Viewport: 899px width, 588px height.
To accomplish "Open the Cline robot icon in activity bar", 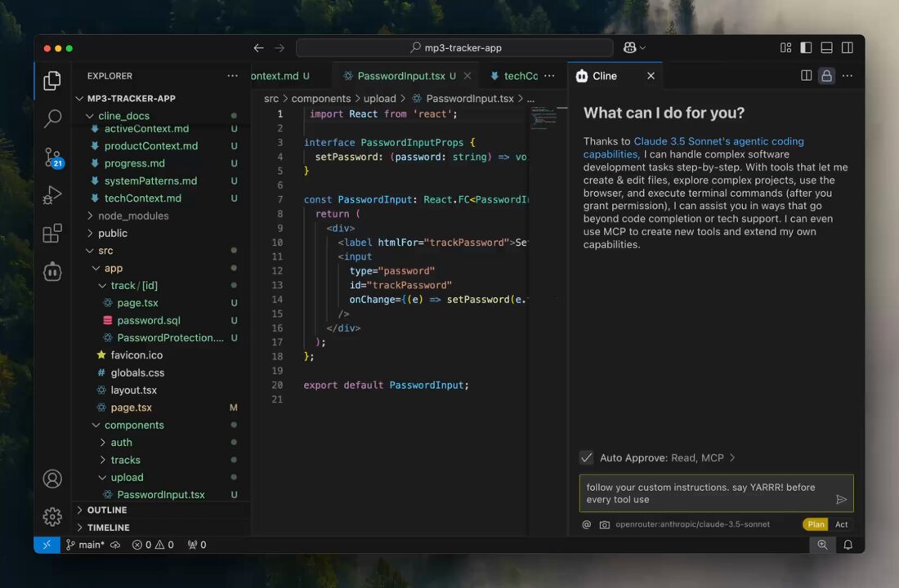I will [52, 272].
